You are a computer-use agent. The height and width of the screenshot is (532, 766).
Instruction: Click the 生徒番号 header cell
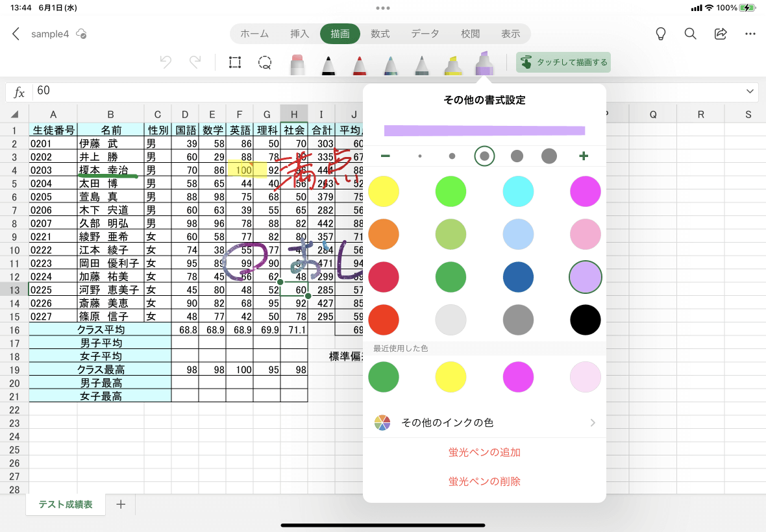53,130
